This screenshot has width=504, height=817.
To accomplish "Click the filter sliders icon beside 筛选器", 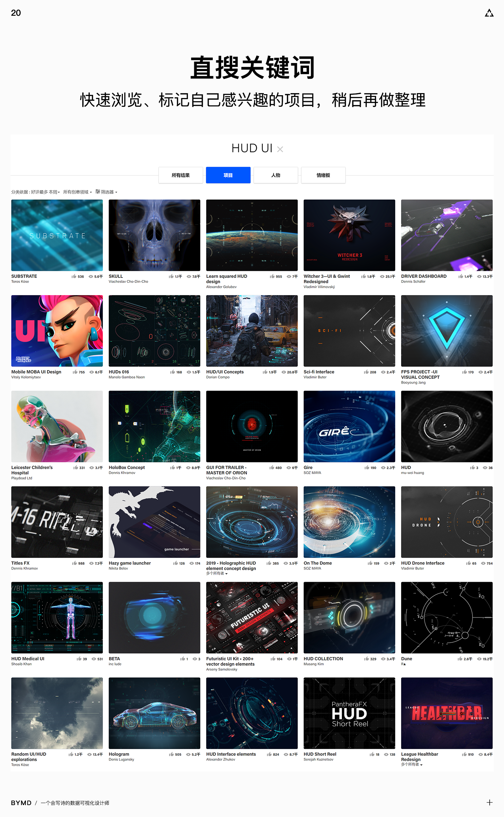I will pyautogui.click(x=98, y=191).
